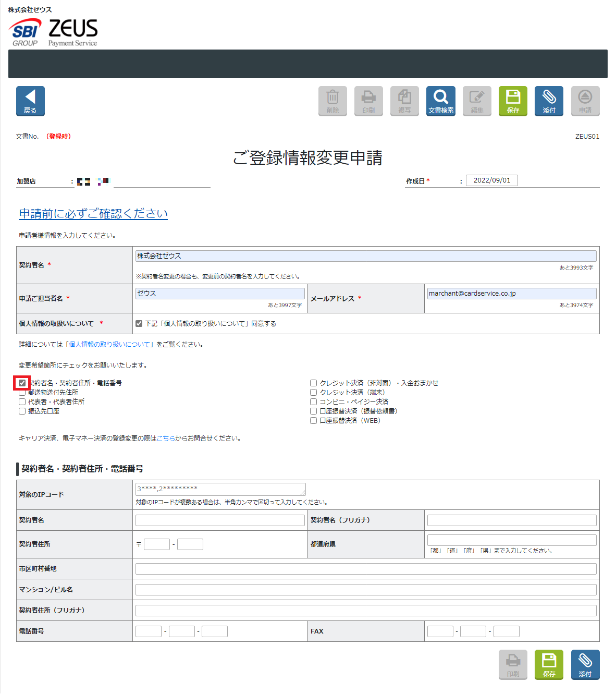Image resolution: width=616 pixels, height=694 pixels.
Task: Check the 郵送物送付先住所 checkbox
Action: (22, 393)
